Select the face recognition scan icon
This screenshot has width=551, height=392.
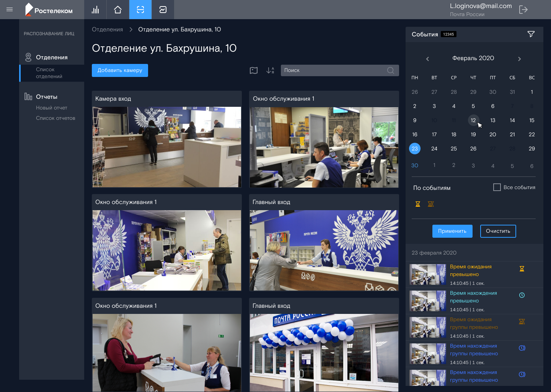pyautogui.click(x=140, y=10)
